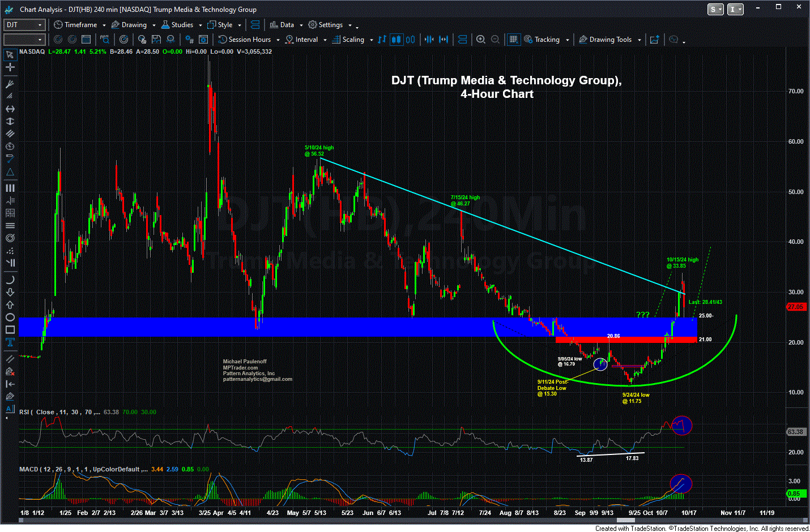Open the S dropdown in title bar
810x532 pixels.
click(x=715, y=9)
